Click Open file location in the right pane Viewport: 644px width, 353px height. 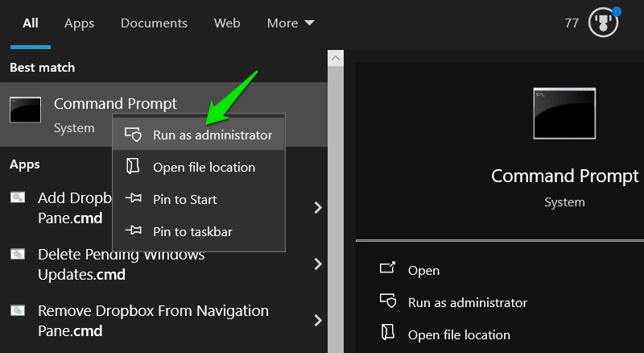click(459, 335)
